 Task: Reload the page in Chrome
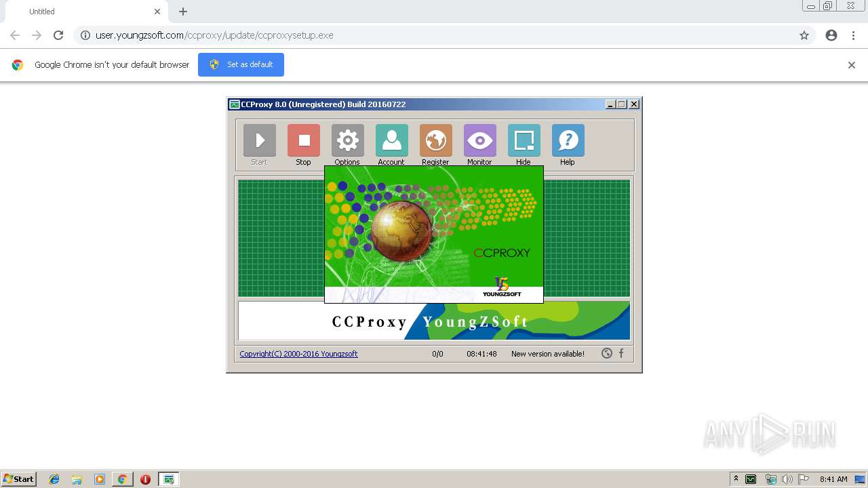pos(58,35)
